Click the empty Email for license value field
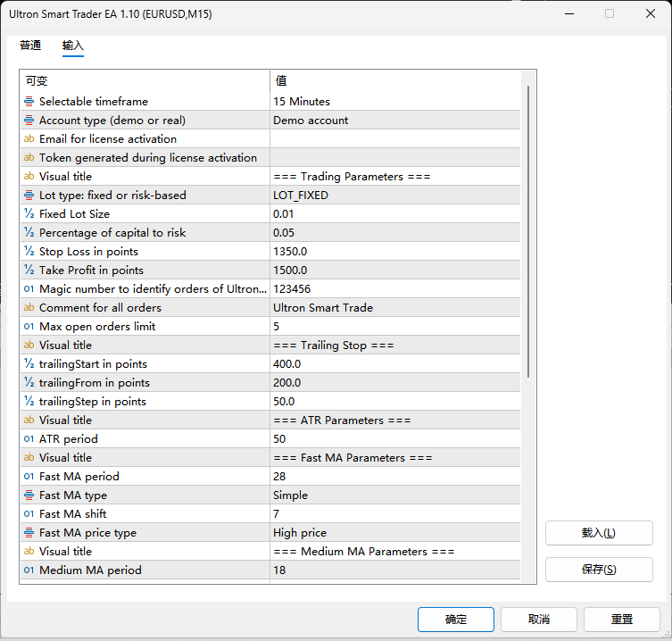Image resolution: width=672 pixels, height=641 pixels. [x=395, y=139]
